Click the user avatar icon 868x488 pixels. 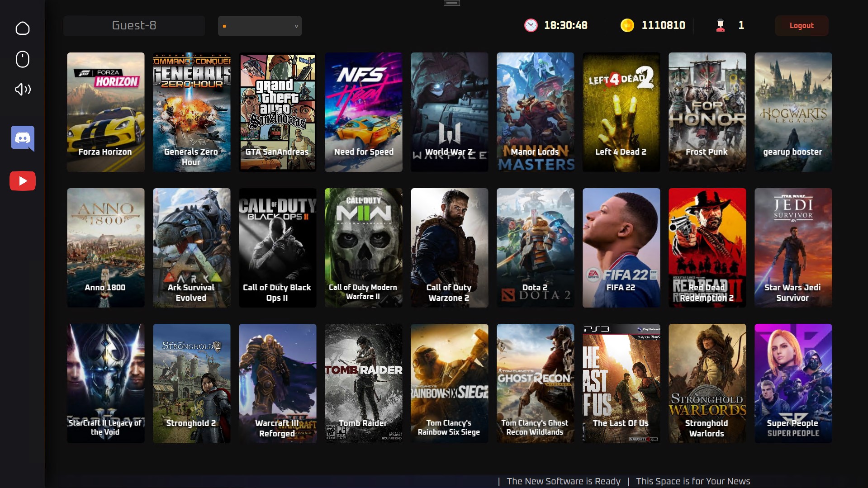click(721, 25)
